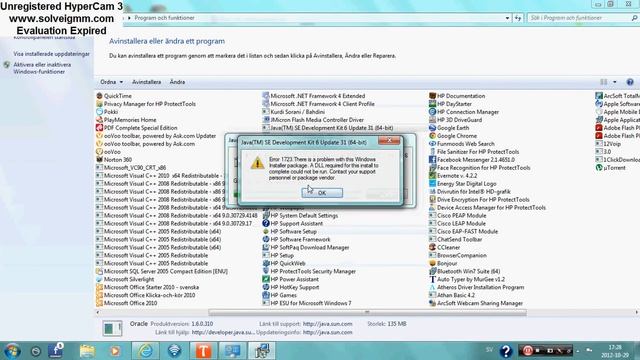Click OK in the Error 1723 dialog
The width and height of the screenshot is (640, 360).
tap(322, 193)
